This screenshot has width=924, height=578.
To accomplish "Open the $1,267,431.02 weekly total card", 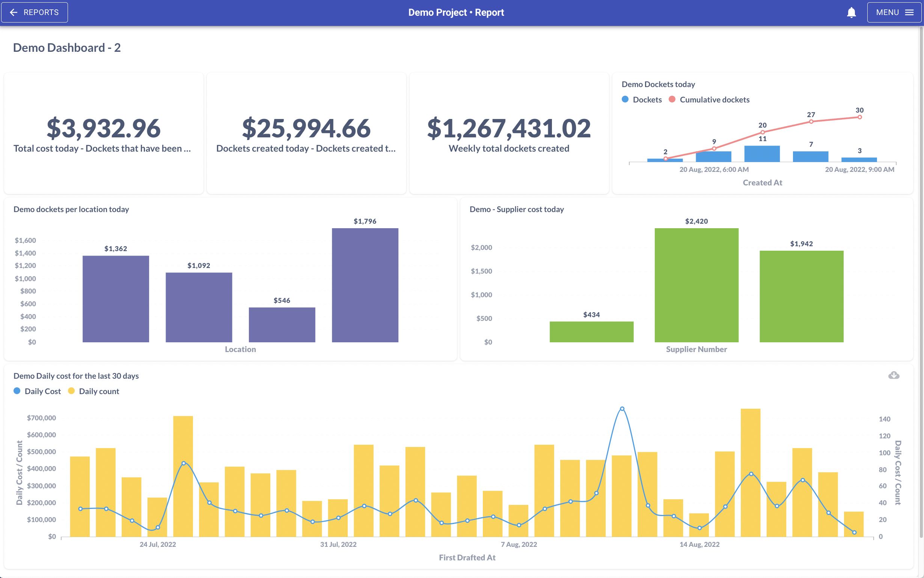I will pos(509,133).
